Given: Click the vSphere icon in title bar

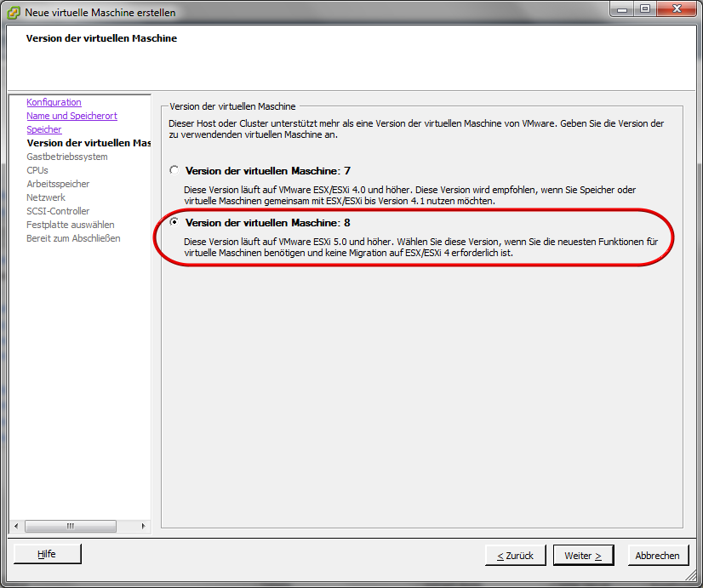Looking at the screenshot, I should (x=14, y=12).
